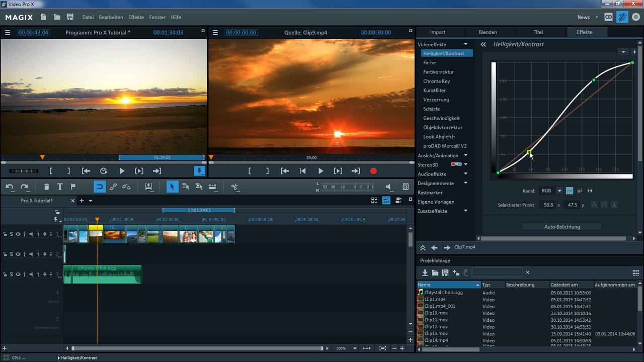Screen dimensions: 644x362
Task: Click the program monitor scrub bar
Action: tap(104, 162)
